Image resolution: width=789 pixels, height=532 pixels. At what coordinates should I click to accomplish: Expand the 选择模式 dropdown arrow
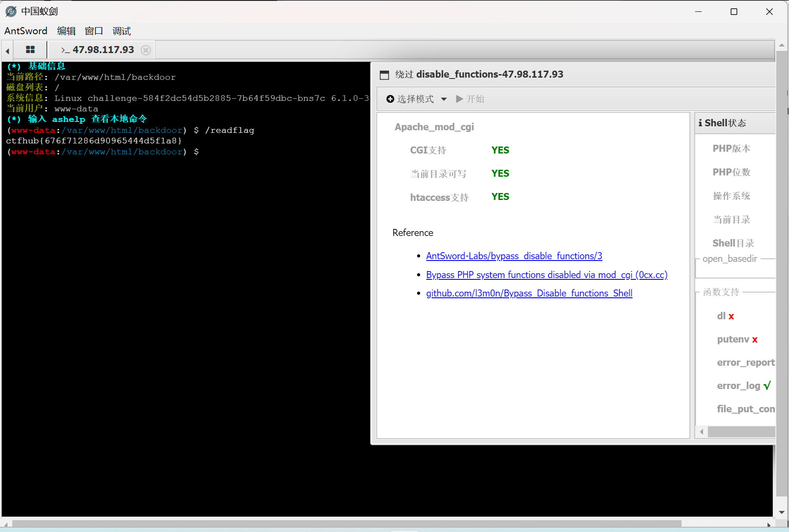pos(444,99)
